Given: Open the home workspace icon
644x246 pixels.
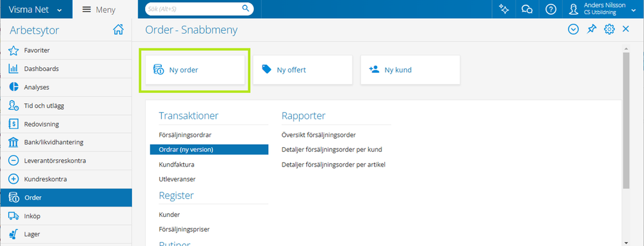Looking at the screenshot, I should pyautogui.click(x=118, y=30).
